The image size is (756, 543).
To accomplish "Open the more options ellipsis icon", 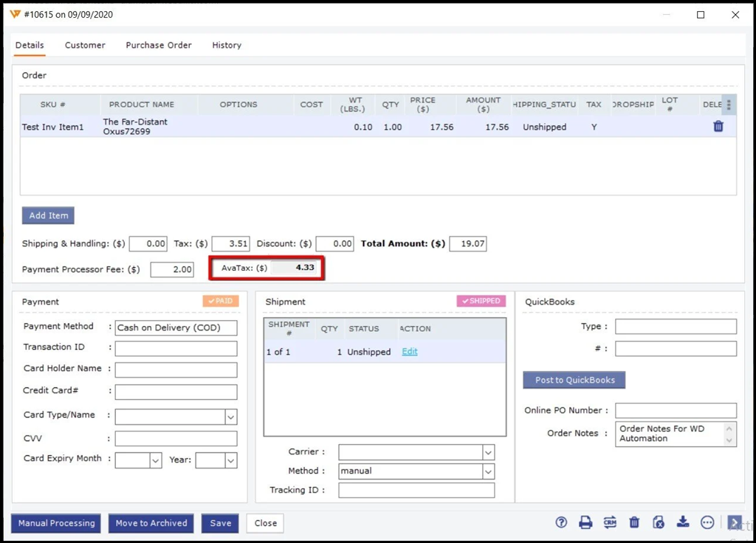I will tap(707, 522).
